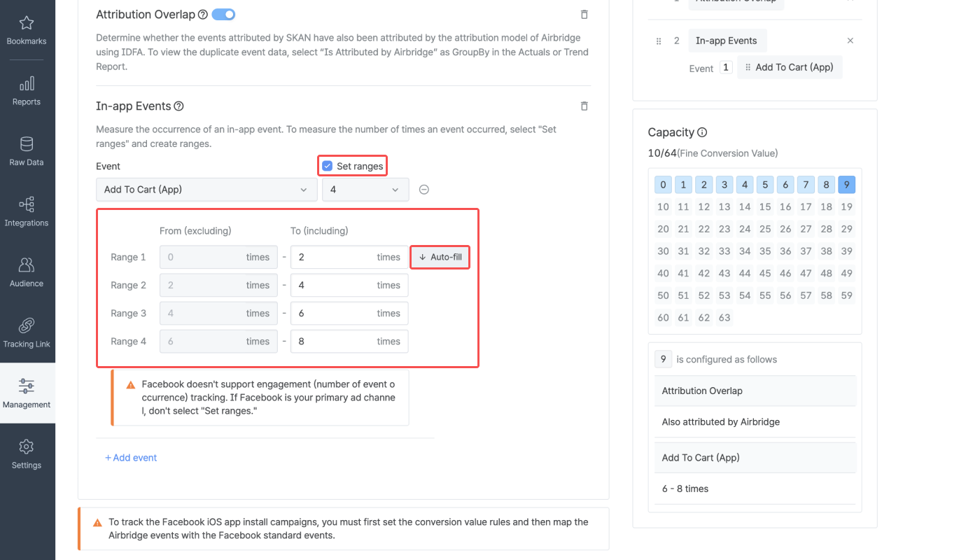
Task: Uncheck the Set ranges checkbox
Action: (x=327, y=165)
